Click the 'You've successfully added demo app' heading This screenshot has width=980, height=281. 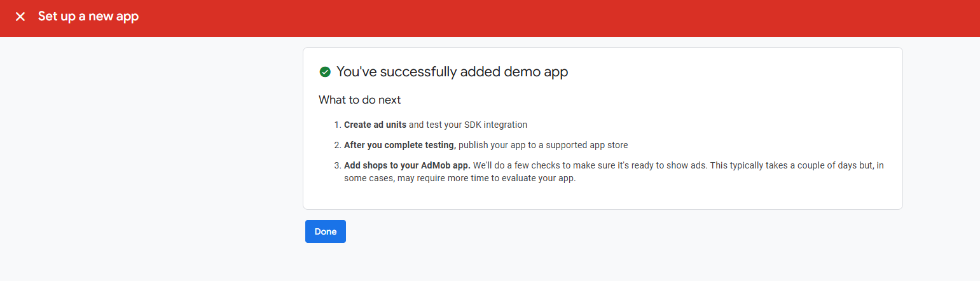tap(452, 72)
